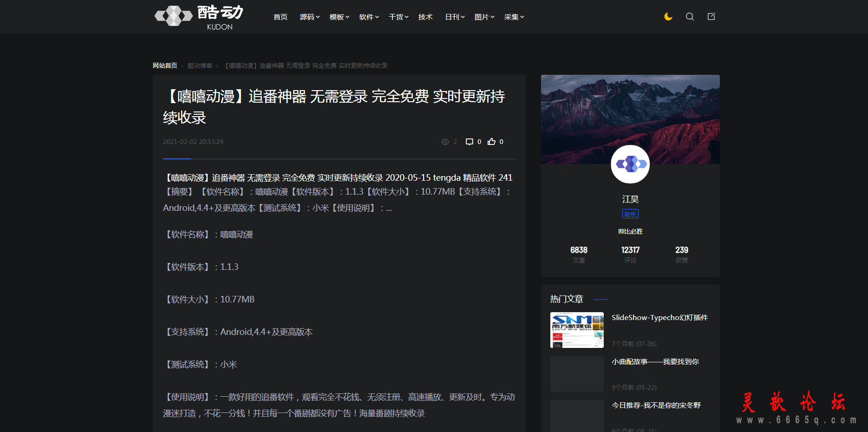Open the 首页 menu item
This screenshot has width=868, height=432.
pos(280,17)
